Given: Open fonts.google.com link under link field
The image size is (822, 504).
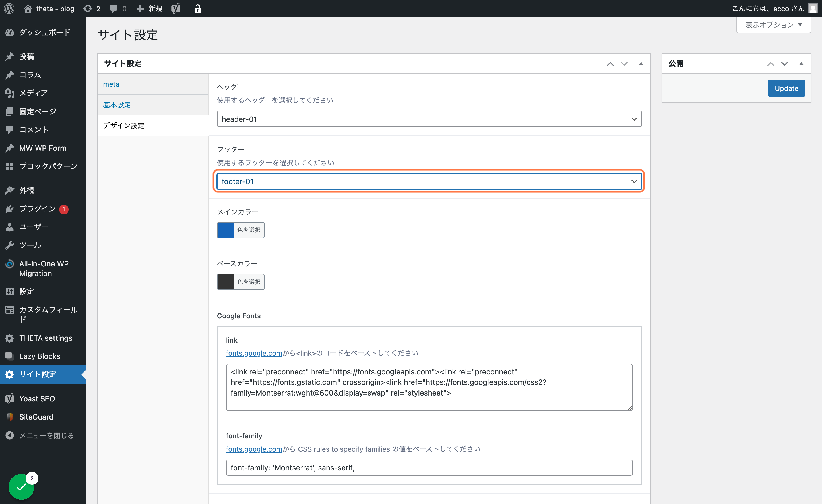Looking at the screenshot, I should point(254,353).
